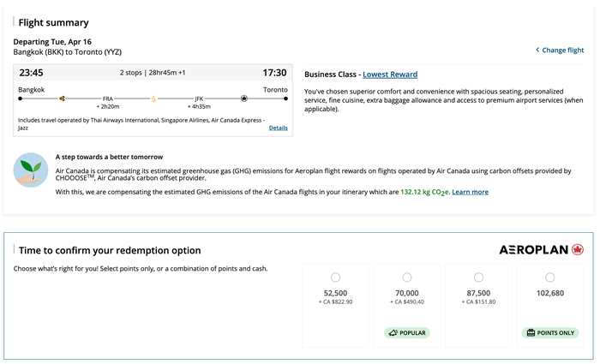Click the FRA stopover marker
Viewport: 600px width, 364px height.
tap(107, 98)
